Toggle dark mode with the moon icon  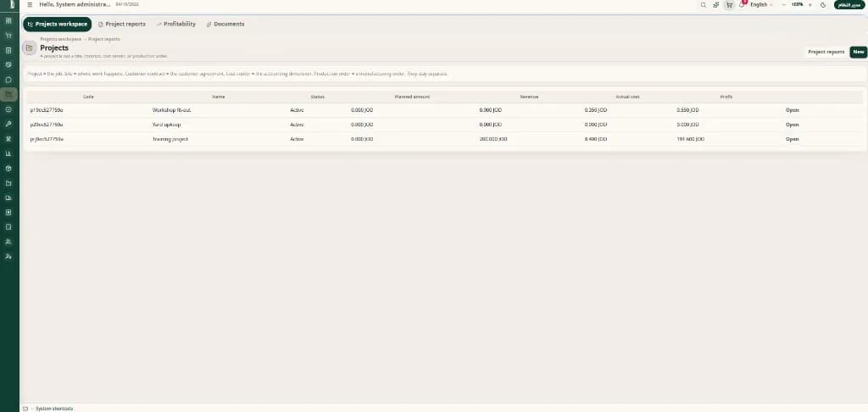[x=823, y=4]
